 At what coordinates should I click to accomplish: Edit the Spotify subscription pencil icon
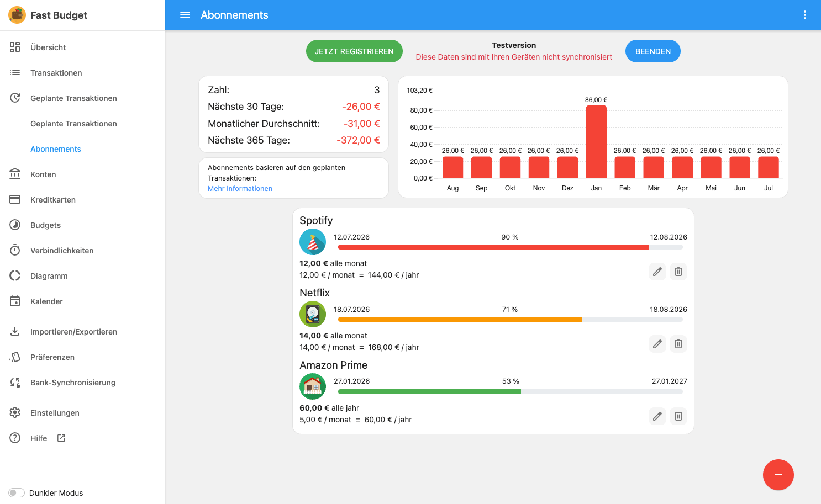657,272
